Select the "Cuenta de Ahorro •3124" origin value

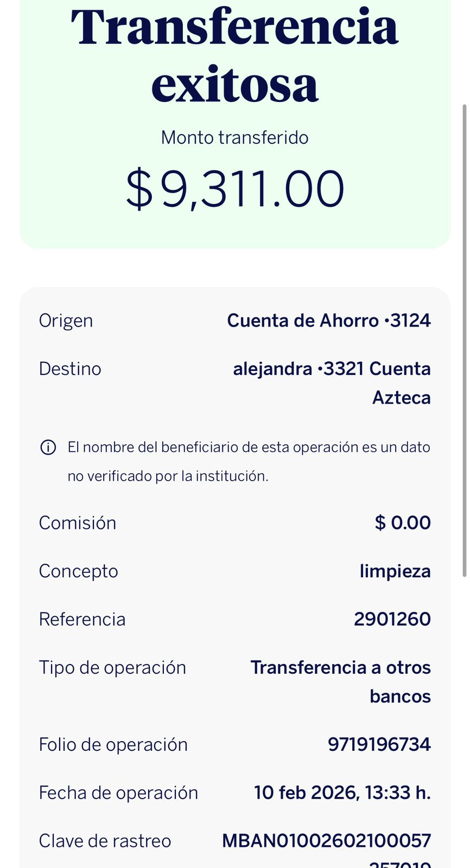click(328, 321)
